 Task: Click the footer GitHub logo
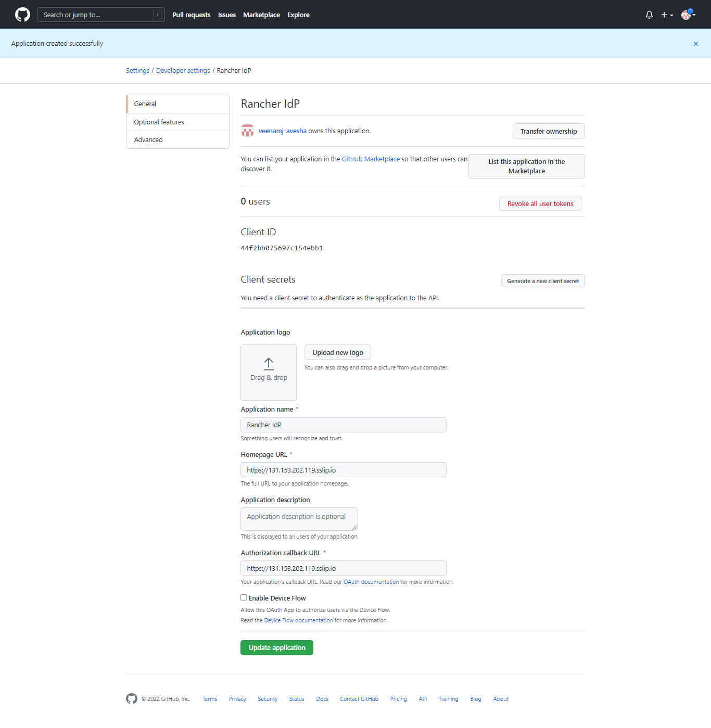[132, 699]
